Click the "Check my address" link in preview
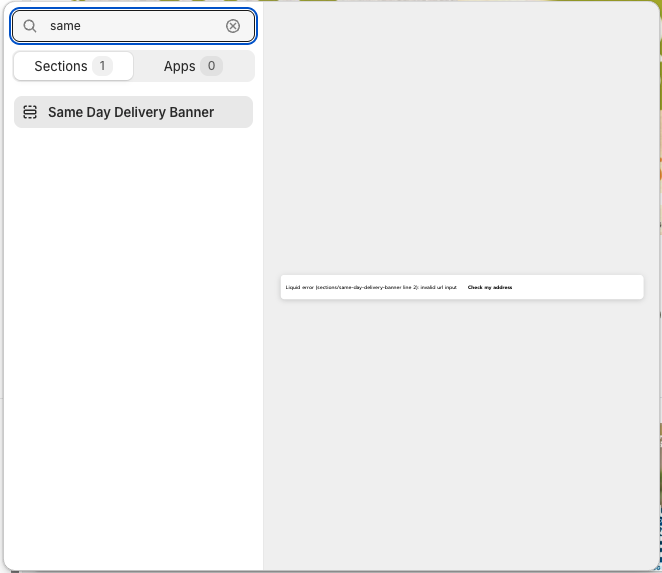Image resolution: width=662 pixels, height=573 pixels. 490,287
